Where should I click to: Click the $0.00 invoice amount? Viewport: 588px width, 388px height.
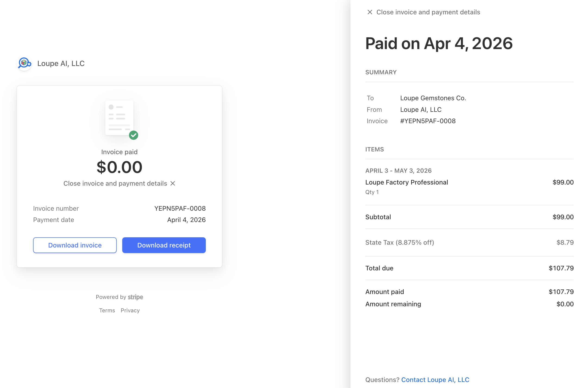coord(119,167)
